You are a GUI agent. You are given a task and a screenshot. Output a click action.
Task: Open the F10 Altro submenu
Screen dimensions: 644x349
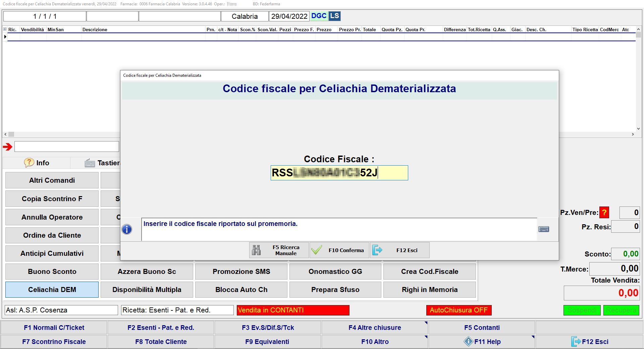[x=375, y=342]
